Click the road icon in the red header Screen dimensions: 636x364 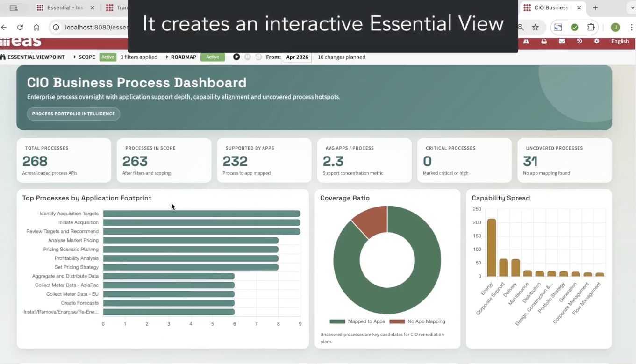click(526, 41)
